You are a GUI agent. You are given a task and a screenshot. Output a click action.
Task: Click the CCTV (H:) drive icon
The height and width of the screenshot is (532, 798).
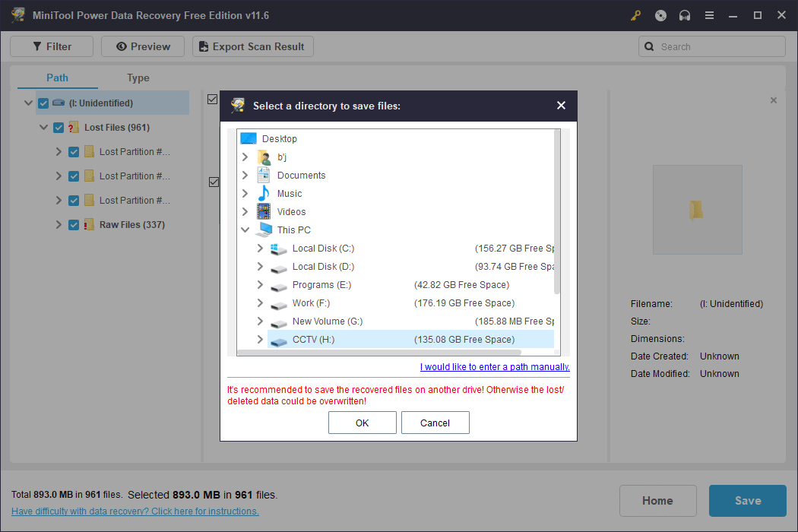coord(278,340)
